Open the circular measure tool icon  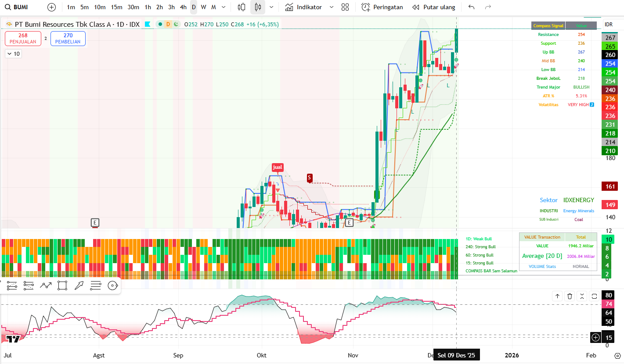[112, 285]
